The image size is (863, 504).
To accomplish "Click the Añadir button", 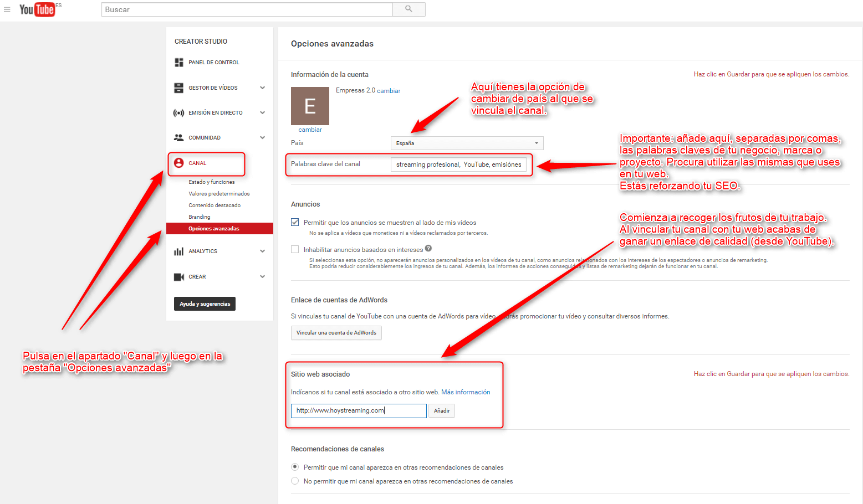I will (x=442, y=411).
